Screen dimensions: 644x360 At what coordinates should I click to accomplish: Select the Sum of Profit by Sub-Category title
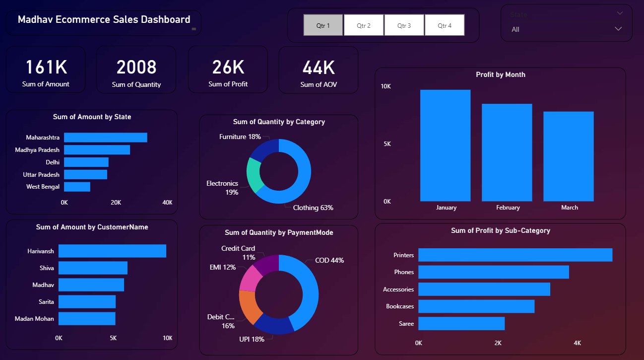[x=500, y=230]
